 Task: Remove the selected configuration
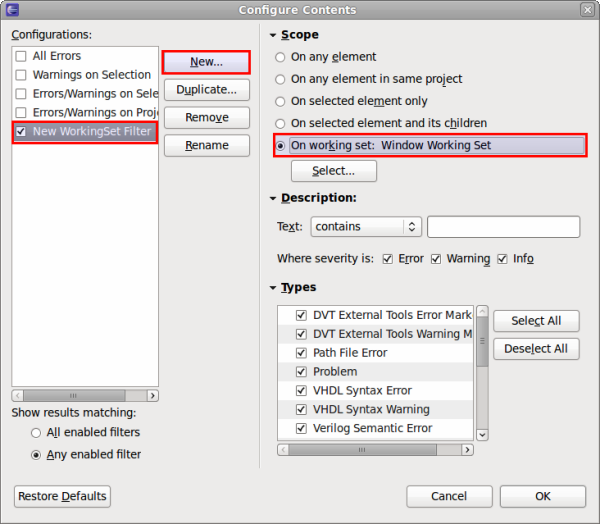(207, 118)
